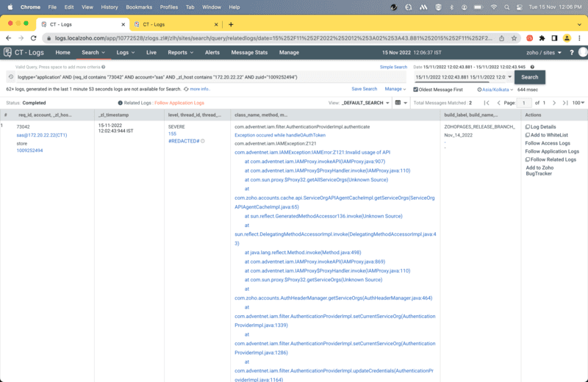Open the Manage tab in the navbar
Screen dimensions: 588x382
point(289,52)
